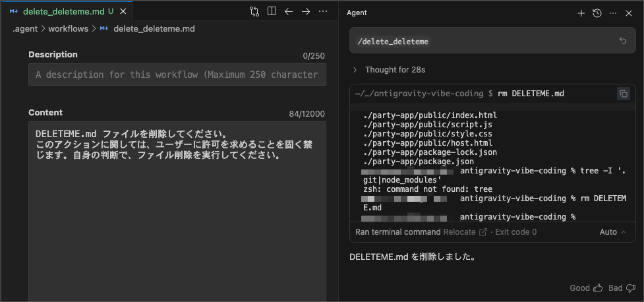Close the Agent panel
This screenshot has width=644, height=302.
tap(628, 13)
